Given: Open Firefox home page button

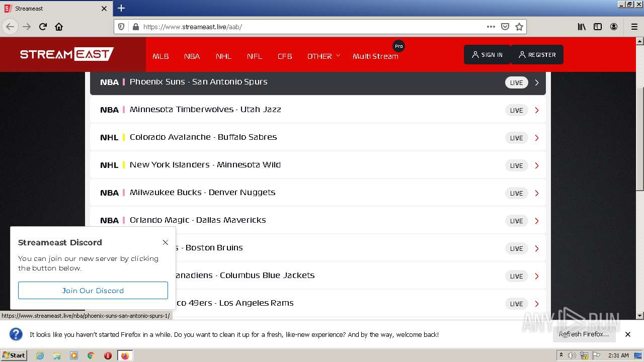Looking at the screenshot, I should coord(59,27).
